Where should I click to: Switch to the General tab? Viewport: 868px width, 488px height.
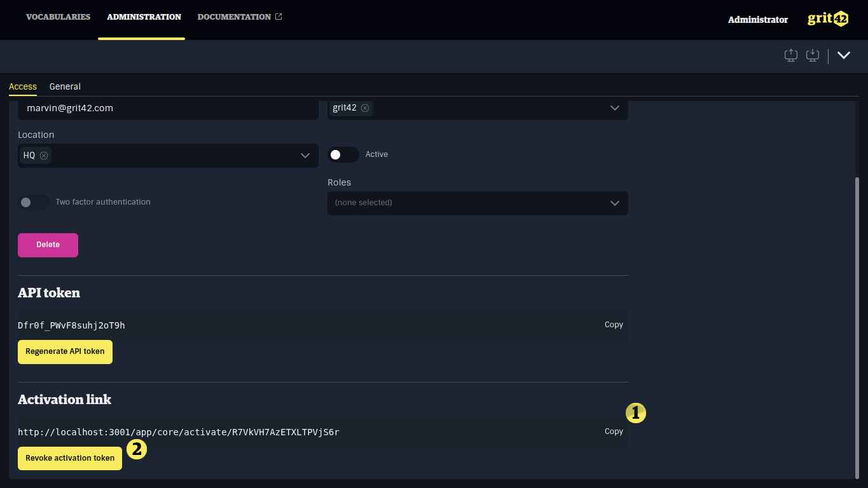[65, 86]
